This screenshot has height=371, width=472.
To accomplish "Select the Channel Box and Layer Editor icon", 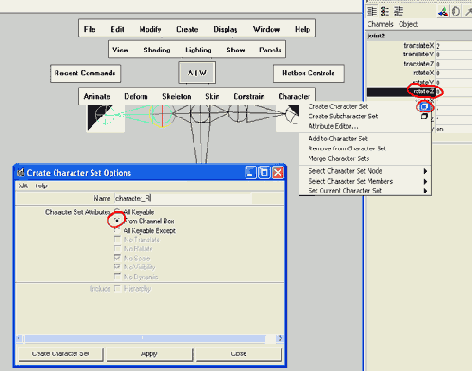I will (x=398, y=12).
